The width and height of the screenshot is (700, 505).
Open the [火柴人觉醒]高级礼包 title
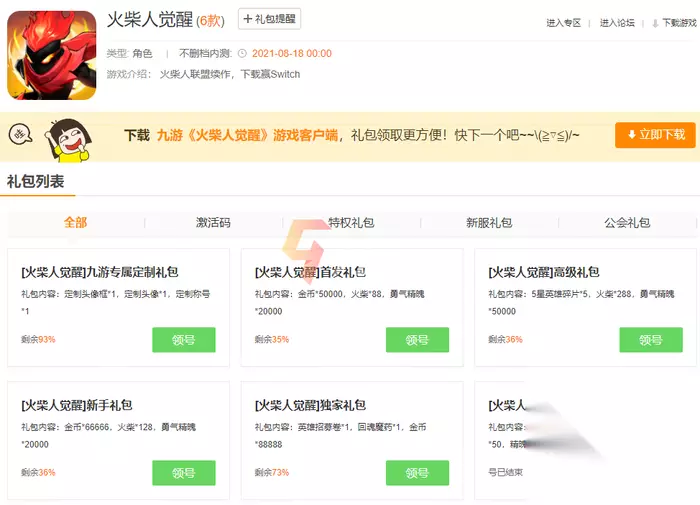pos(544,272)
